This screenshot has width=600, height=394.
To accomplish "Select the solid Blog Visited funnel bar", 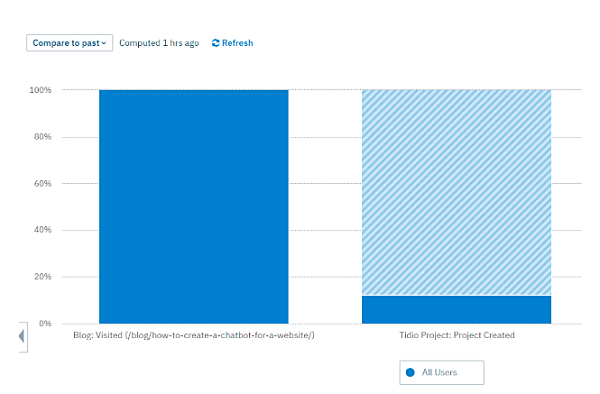I will [194, 207].
